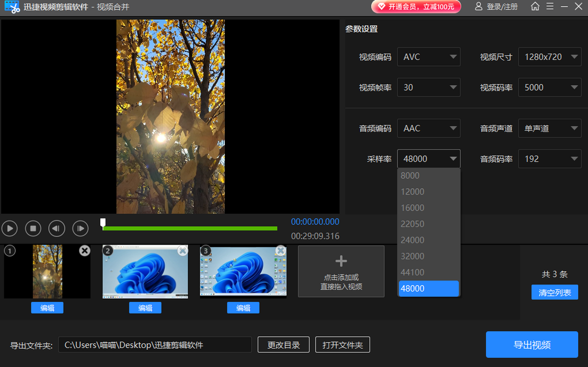Image resolution: width=588 pixels, height=367 pixels.
Task: Select the third video thumbnail
Action: (243, 272)
